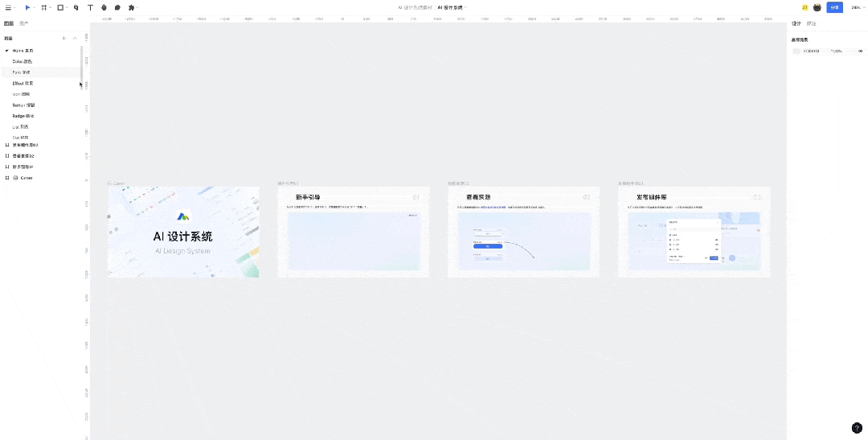Click the plus icon to add page
868x440 pixels.
(x=64, y=38)
